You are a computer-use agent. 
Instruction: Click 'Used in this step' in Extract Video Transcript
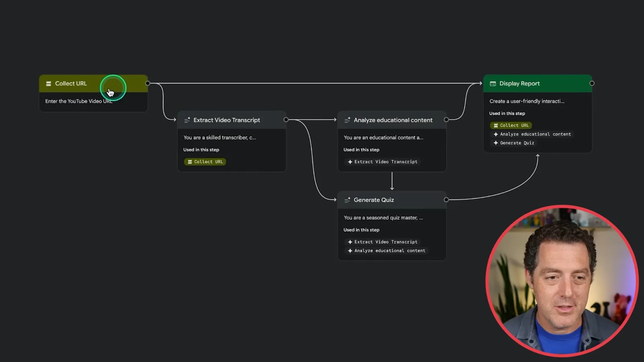(x=201, y=150)
